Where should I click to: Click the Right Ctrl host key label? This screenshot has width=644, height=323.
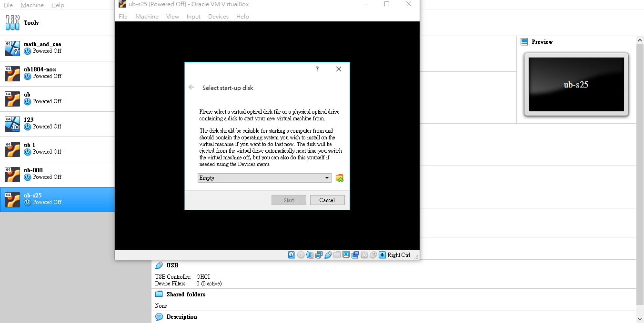[x=399, y=255]
